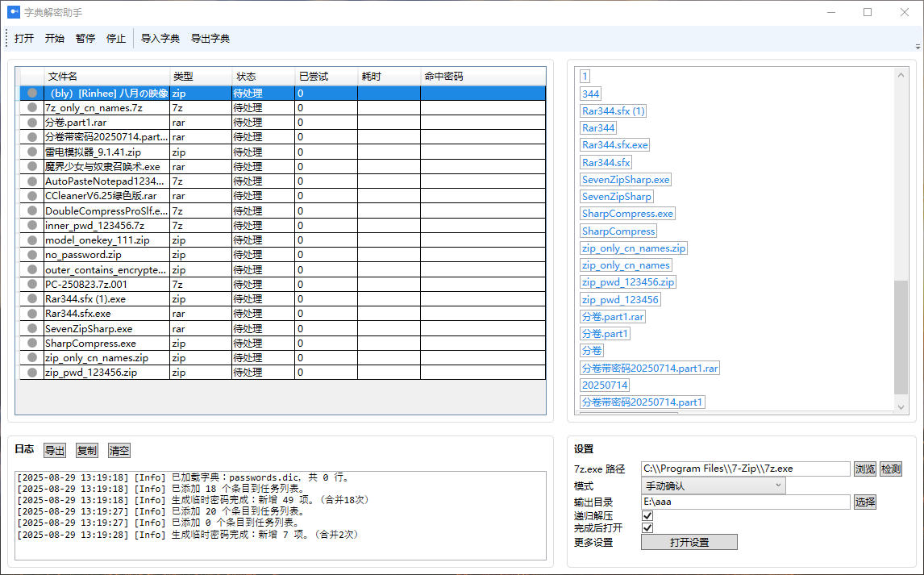Viewport: 924px width, 575px height.
Task: Select 雷电模拟器_9.1.41.zip file row
Action: [283, 152]
